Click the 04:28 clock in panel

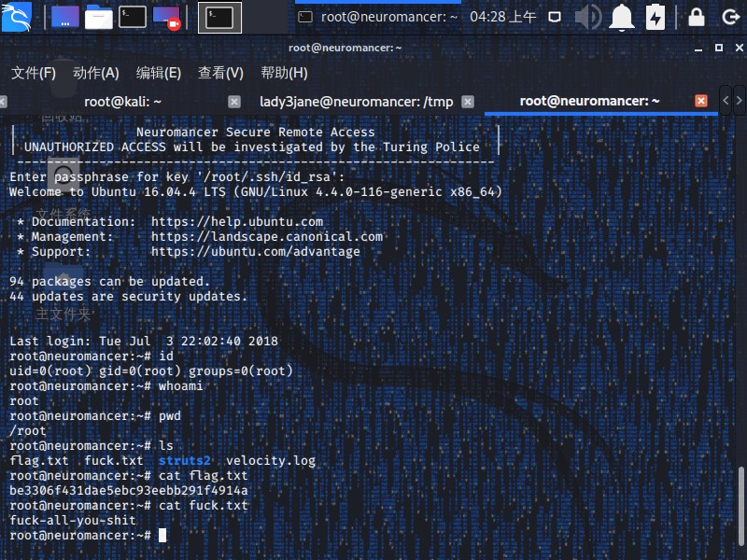point(503,17)
